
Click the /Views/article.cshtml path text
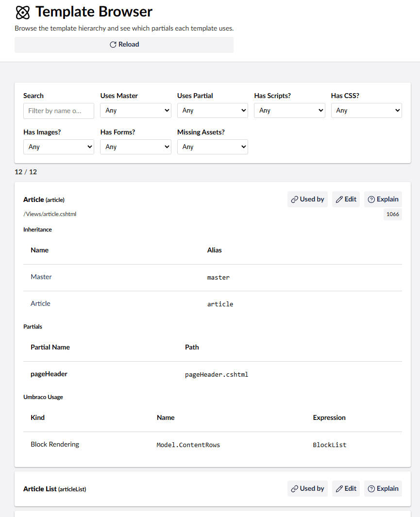pos(50,214)
